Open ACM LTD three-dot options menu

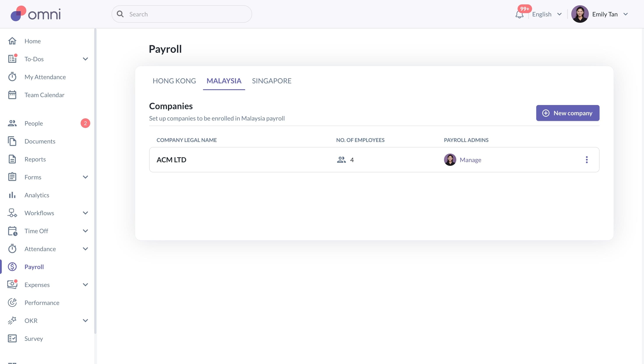tap(586, 159)
